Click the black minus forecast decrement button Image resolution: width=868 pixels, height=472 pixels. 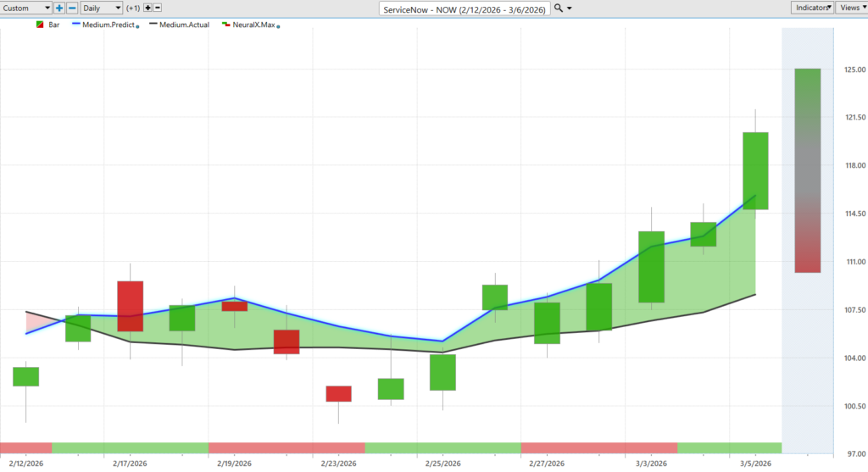158,8
